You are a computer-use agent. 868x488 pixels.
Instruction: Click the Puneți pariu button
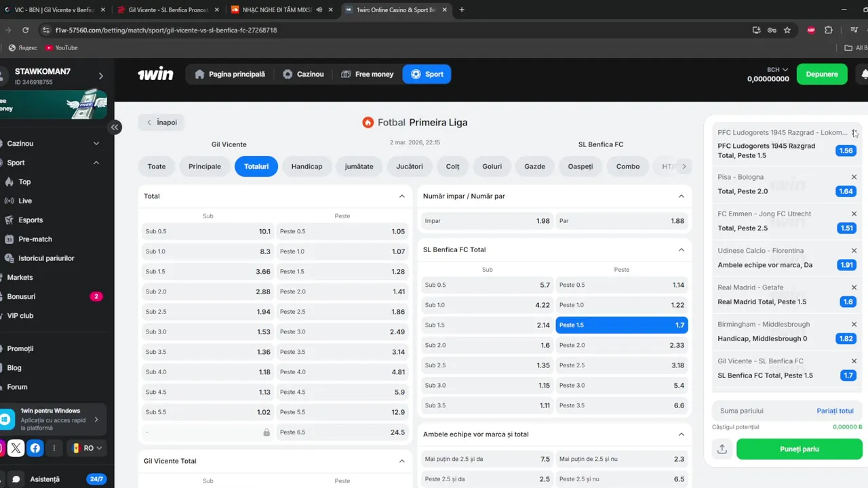click(800, 449)
